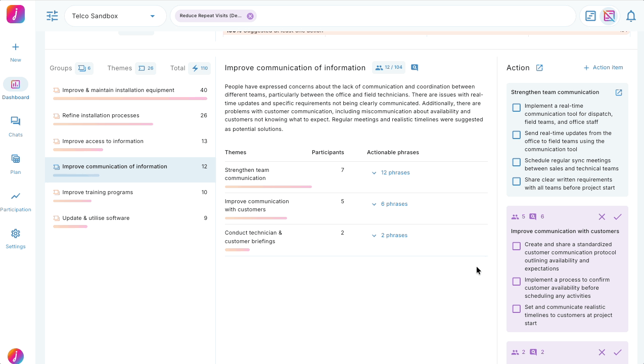Image resolution: width=644 pixels, height=364 pixels.
Task: Check 'Implement a real-time communication tool' item
Action: pos(516,108)
